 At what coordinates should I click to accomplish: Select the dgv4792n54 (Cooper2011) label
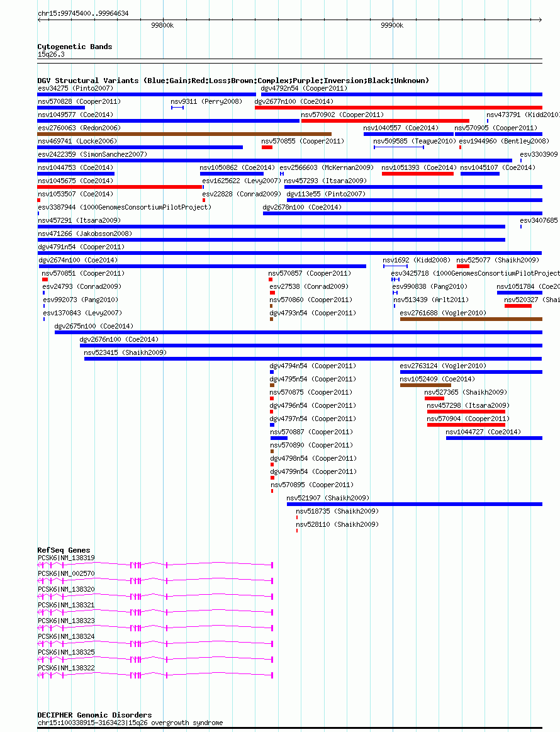304,88
